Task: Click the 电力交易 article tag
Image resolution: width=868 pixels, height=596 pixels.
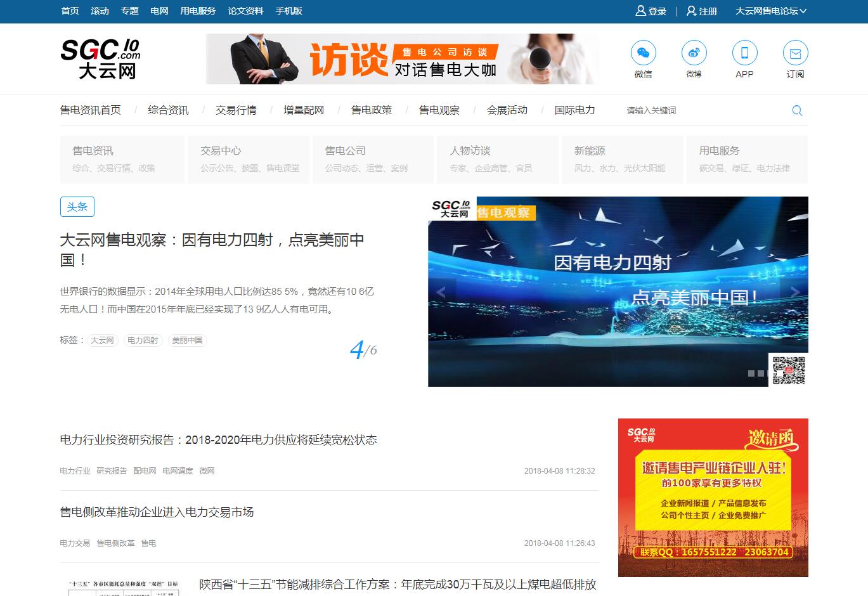Action: 75,543
